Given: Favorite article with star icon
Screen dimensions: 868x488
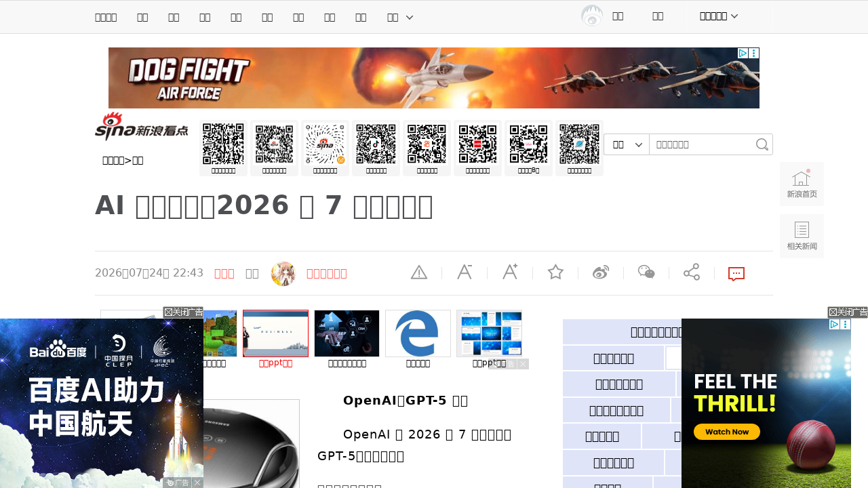Looking at the screenshot, I should pos(555,272).
